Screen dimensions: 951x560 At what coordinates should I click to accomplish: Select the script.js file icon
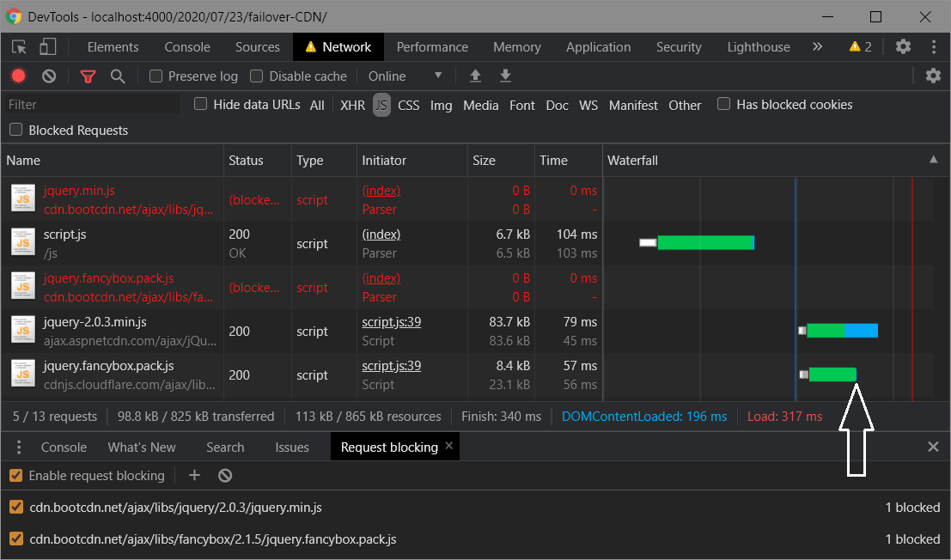click(x=23, y=242)
